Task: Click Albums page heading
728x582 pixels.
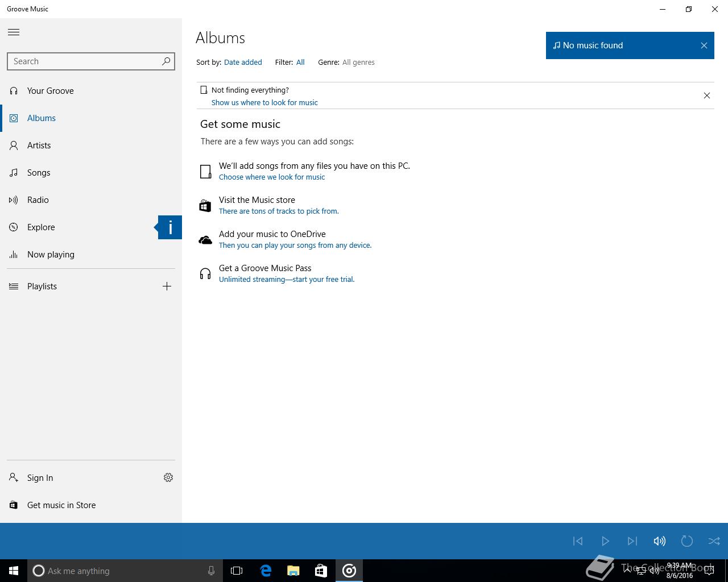Action: (220, 38)
